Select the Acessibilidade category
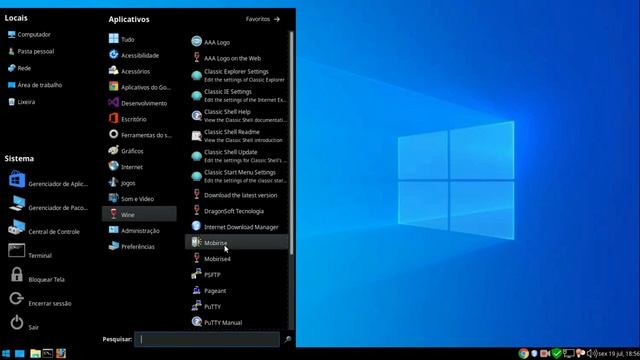This screenshot has width=640, height=360. pyautogui.click(x=139, y=55)
